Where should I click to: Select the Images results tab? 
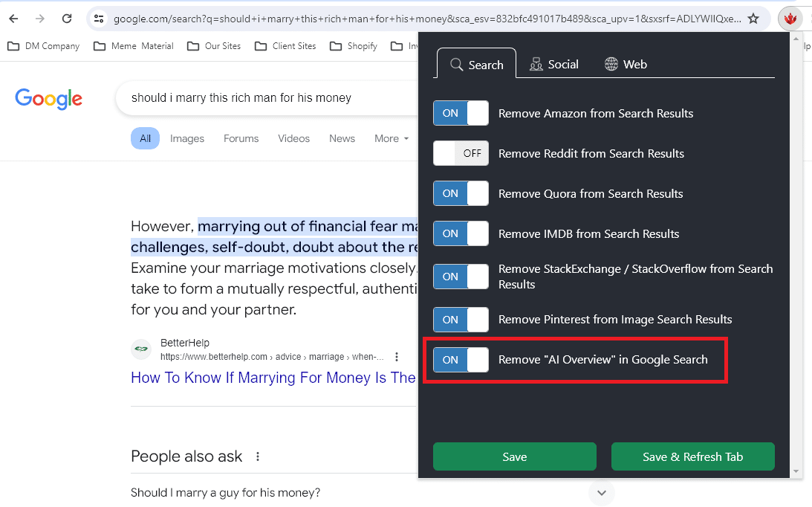click(187, 138)
